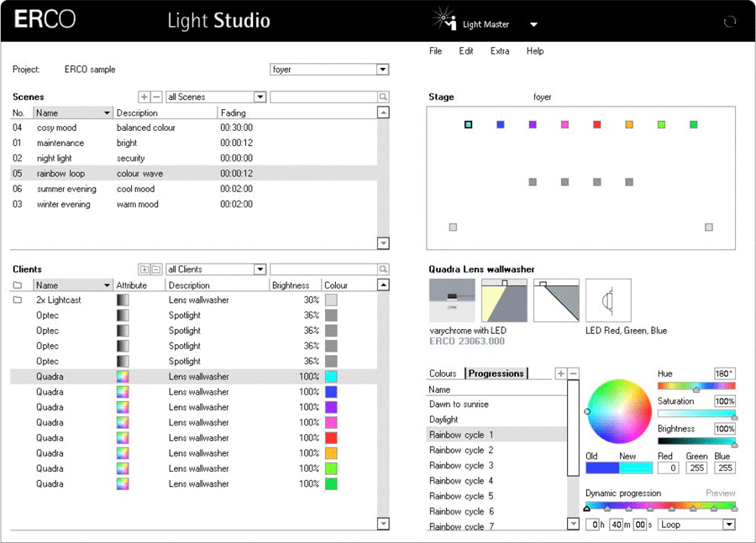Open the Edit menu

click(x=465, y=51)
